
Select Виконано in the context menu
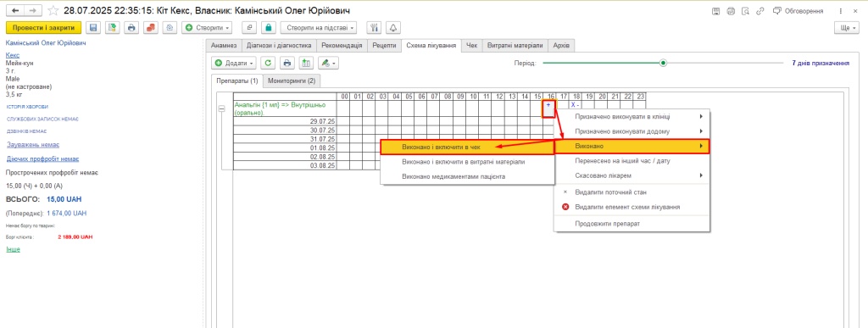tap(632, 146)
